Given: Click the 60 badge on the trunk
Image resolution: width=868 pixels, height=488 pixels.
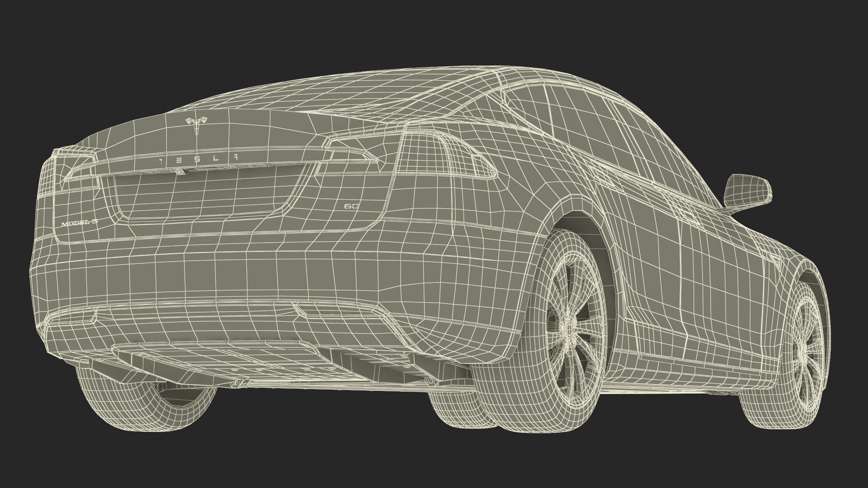Looking at the screenshot, I should (x=351, y=206).
